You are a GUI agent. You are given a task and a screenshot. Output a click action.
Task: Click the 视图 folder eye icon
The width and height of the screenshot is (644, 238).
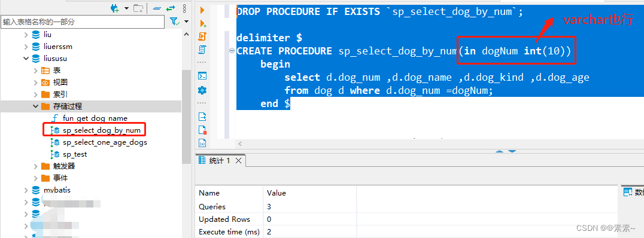pos(45,83)
